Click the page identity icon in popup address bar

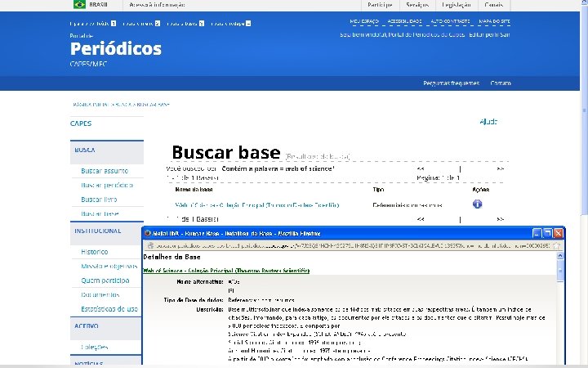(x=150, y=246)
